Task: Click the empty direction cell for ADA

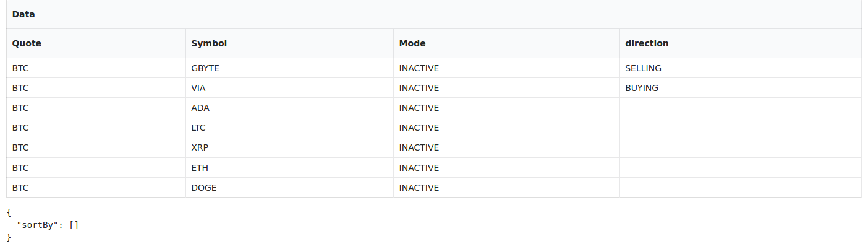Action: pyautogui.click(x=740, y=108)
